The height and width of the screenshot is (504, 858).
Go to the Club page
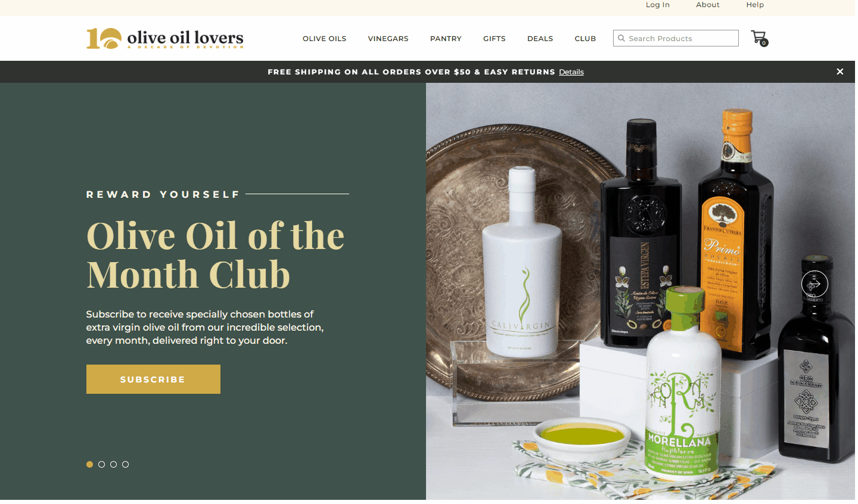(x=585, y=39)
